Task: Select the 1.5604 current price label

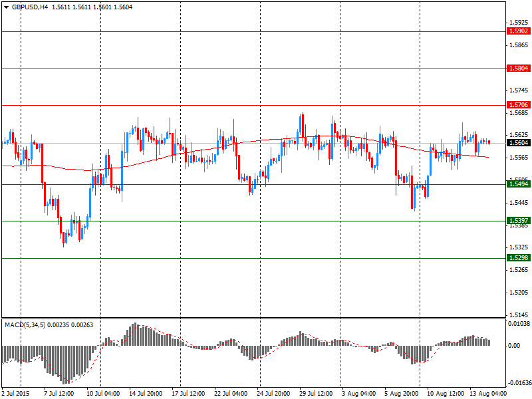Action: coord(519,143)
